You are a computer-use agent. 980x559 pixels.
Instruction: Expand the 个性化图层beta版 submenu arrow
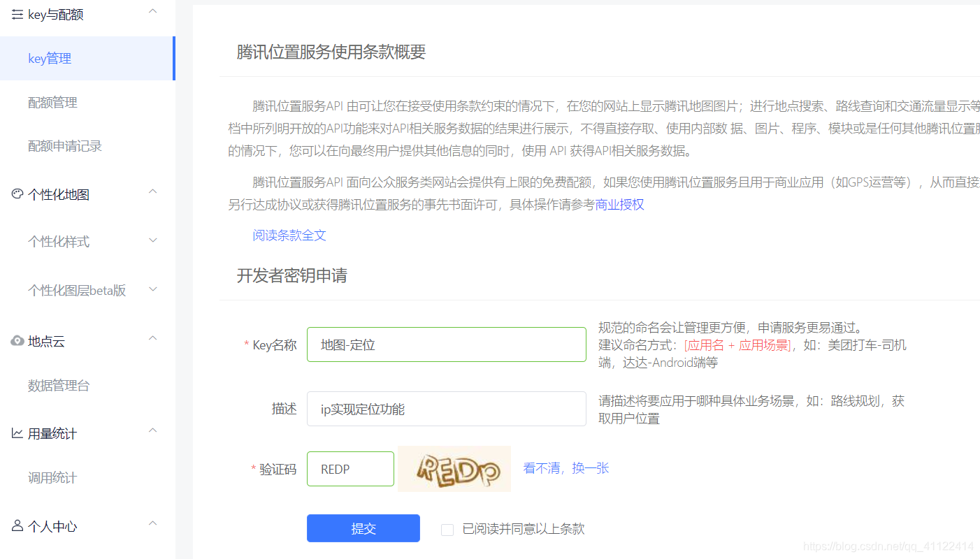[153, 289]
